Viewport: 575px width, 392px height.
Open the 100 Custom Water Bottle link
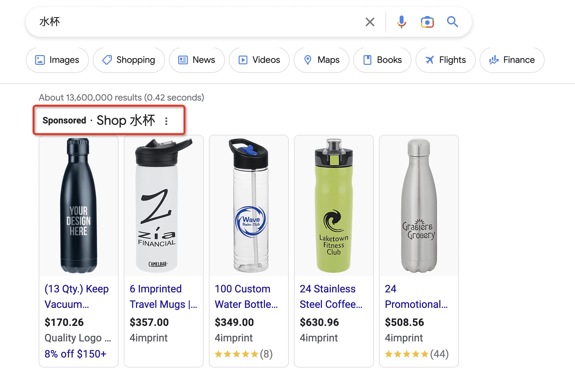coord(246,296)
